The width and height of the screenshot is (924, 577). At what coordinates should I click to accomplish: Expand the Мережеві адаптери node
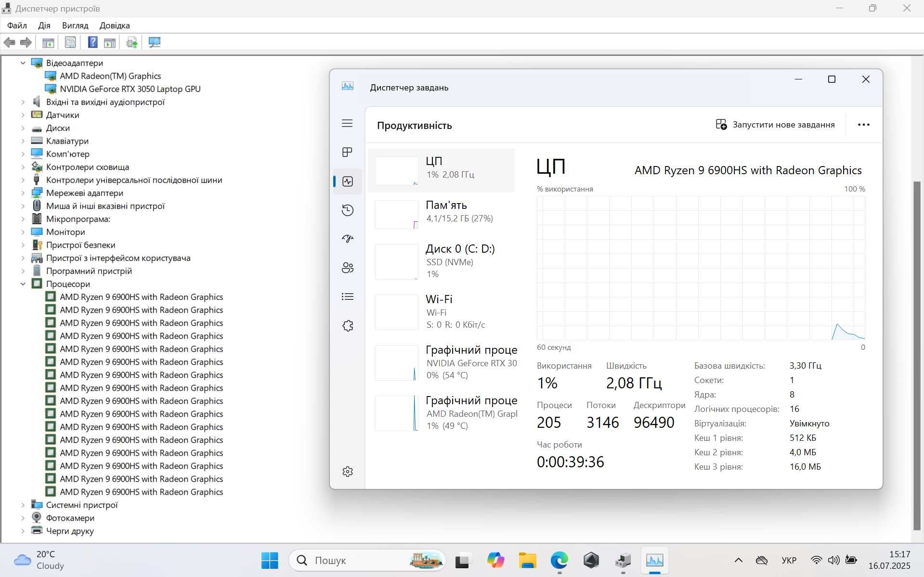coord(23,193)
